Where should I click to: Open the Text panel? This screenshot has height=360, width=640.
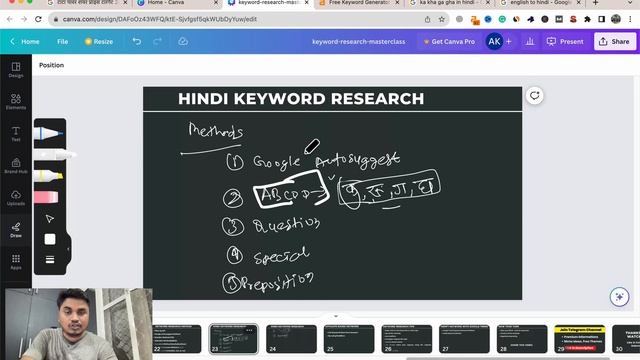[x=16, y=133]
